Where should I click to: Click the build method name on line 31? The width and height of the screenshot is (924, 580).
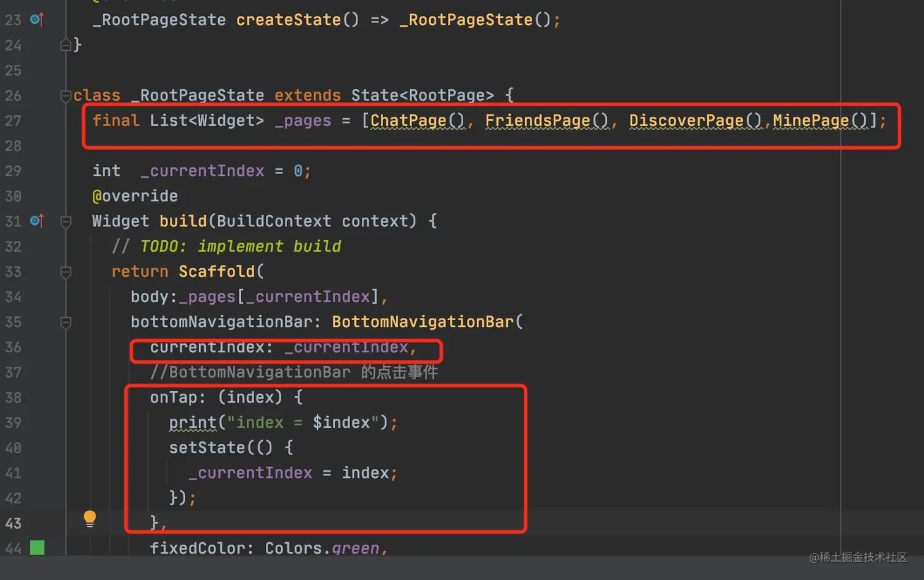pyautogui.click(x=183, y=221)
